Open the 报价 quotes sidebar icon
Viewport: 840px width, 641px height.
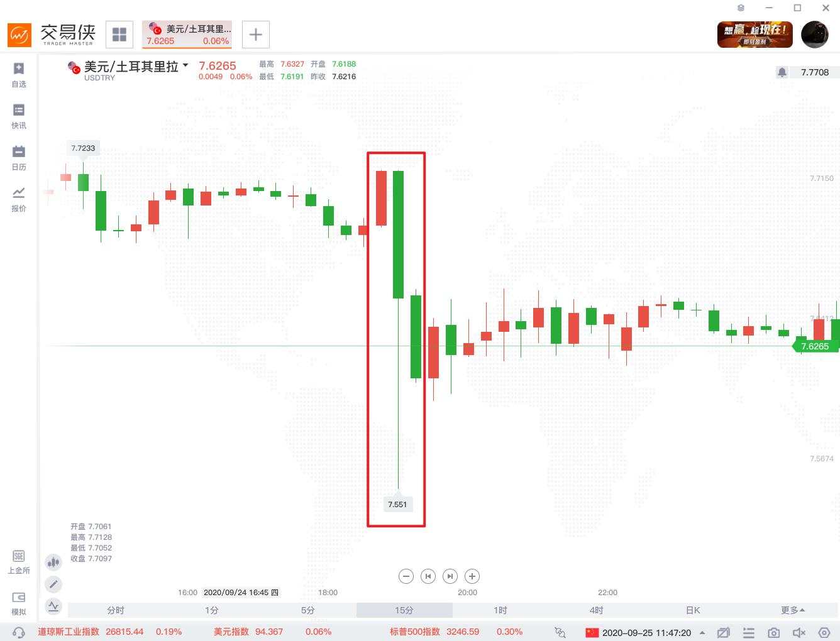(19, 199)
